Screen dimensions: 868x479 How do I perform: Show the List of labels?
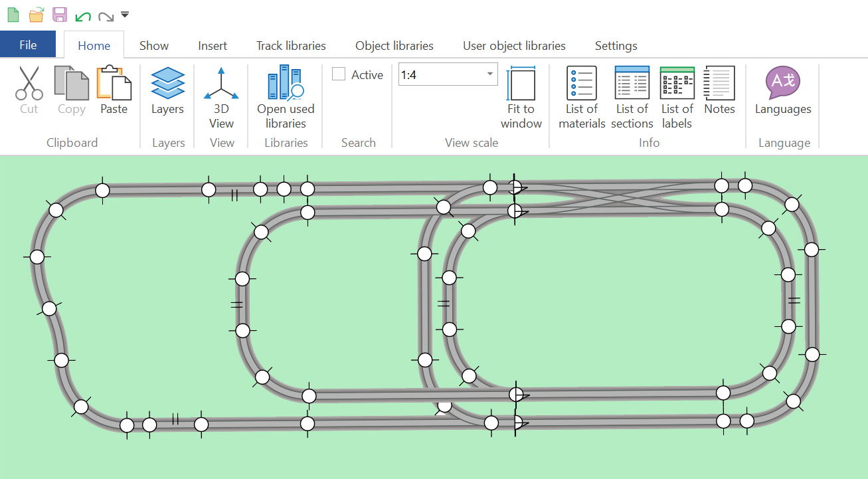pyautogui.click(x=677, y=84)
